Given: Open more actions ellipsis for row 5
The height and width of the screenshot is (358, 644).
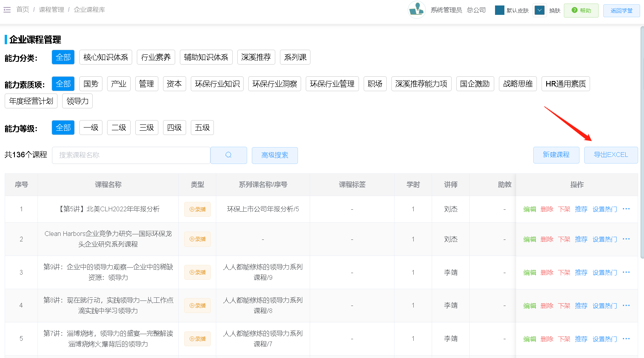Looking at the screenshot, I should tap(626, 339).
